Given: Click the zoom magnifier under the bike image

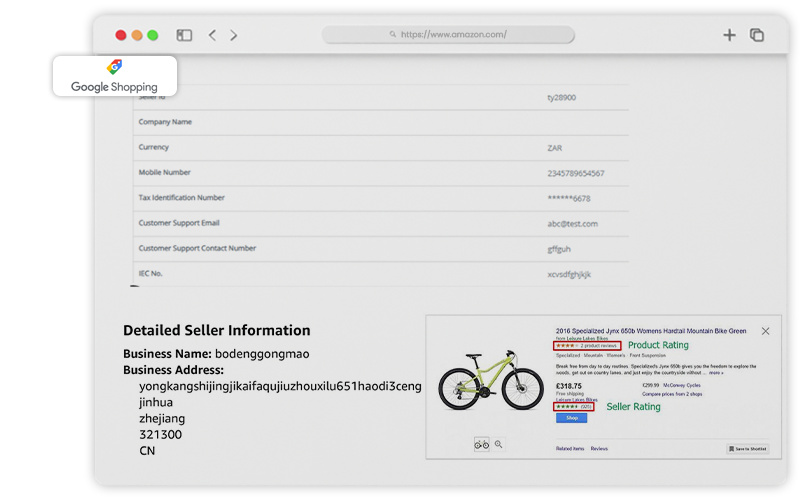Looking at the screenshot, I should (498, 444).
